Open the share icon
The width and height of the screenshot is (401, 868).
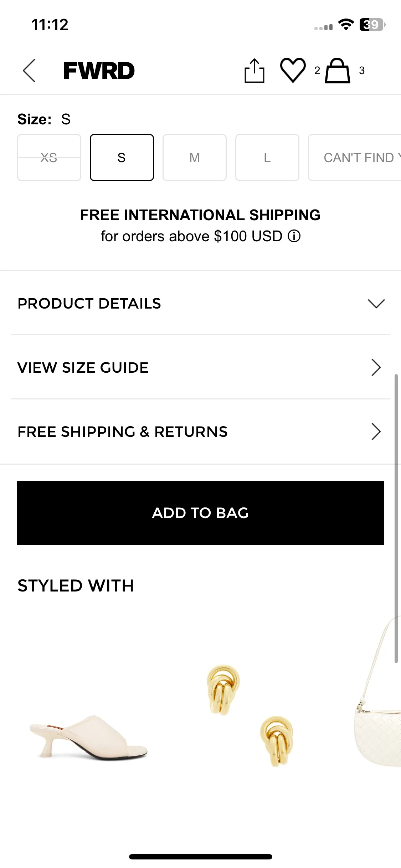[x=255, y=71]
